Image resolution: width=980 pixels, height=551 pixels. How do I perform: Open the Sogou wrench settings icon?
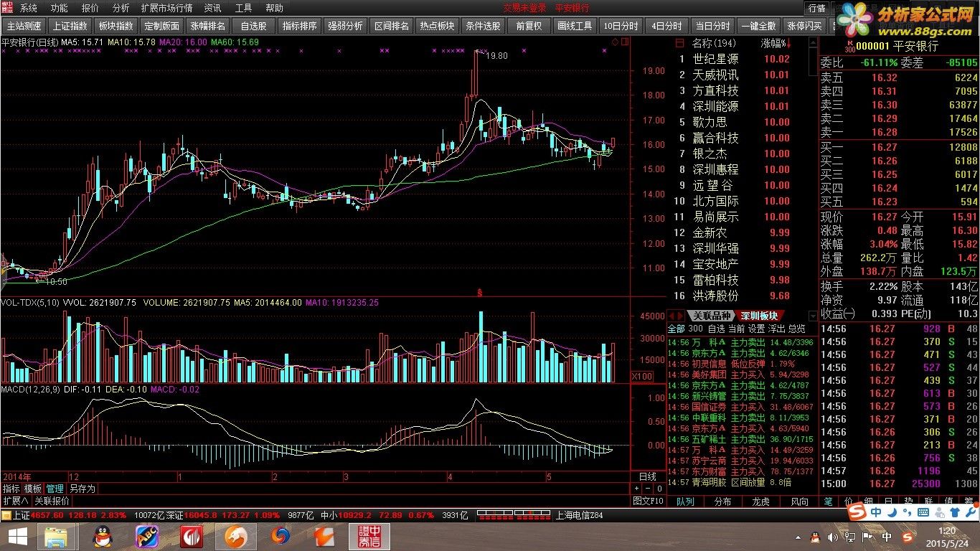coord(971,512)
